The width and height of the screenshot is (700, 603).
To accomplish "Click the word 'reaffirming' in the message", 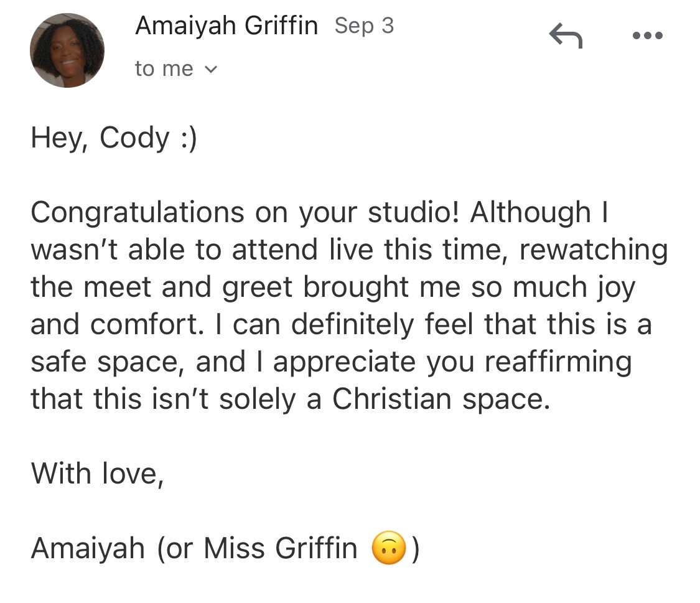I will (x=559, y=362).
